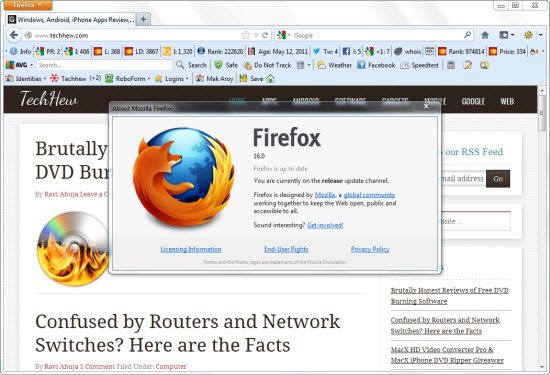This screenshot has width=550, height=375.
Task: Click the orange gear add-on icon
Action: pos(528,35)
